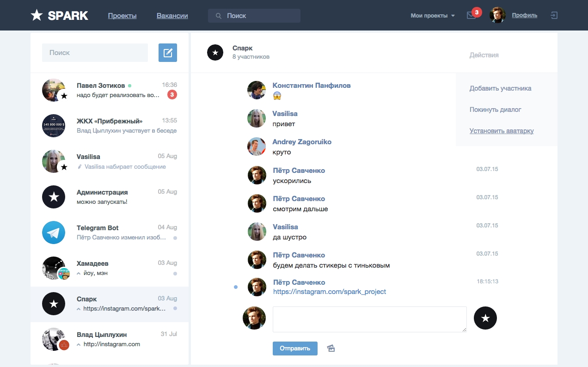Focus the dialog list search field

point(95,53)
